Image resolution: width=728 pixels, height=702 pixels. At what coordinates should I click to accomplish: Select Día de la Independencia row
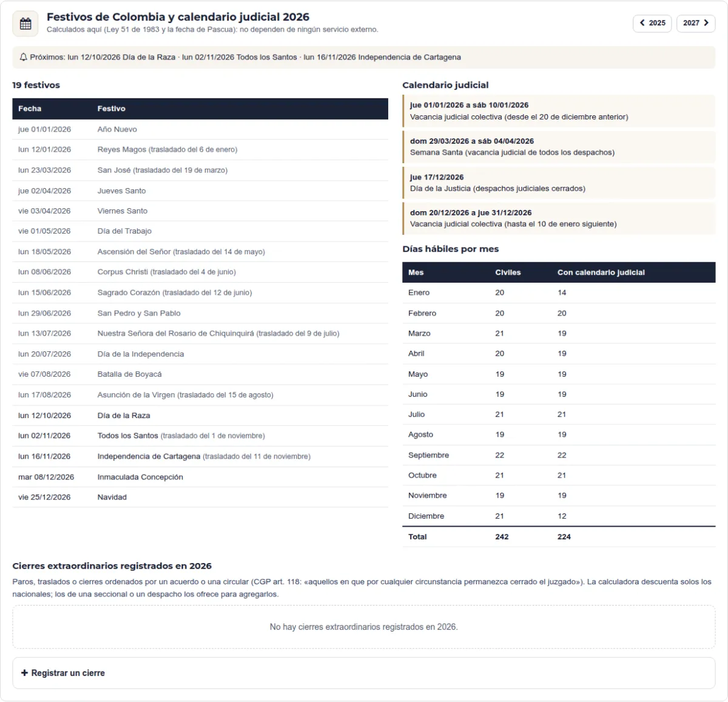(x=200, y=354)
